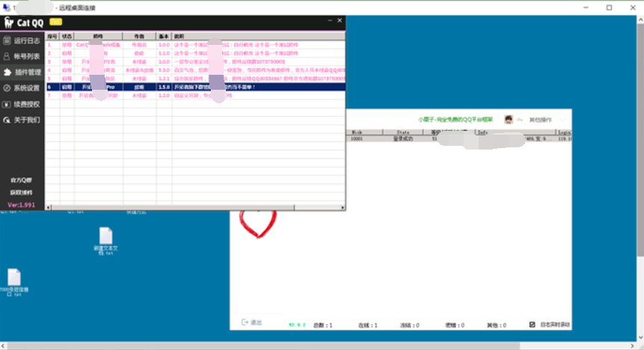
Task: Click the 获取插件 link
Action: coord(22,192)
